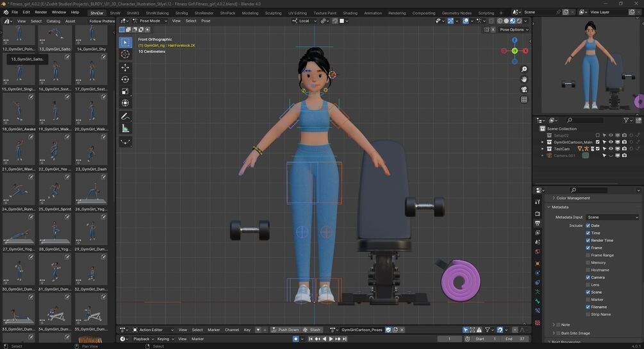The image size is (644, 349).
Task: Open the View Layer properties tab icon
Action: click(538, 233)
